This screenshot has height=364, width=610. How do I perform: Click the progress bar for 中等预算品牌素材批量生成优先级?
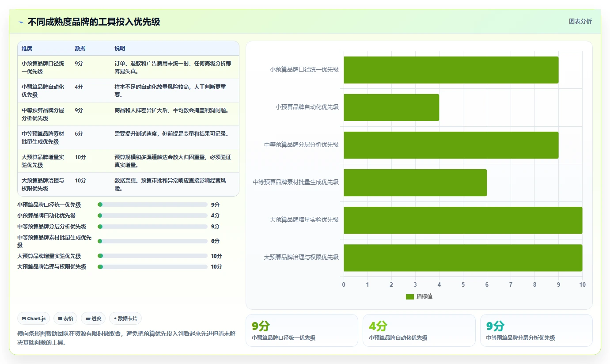[152, 241]
